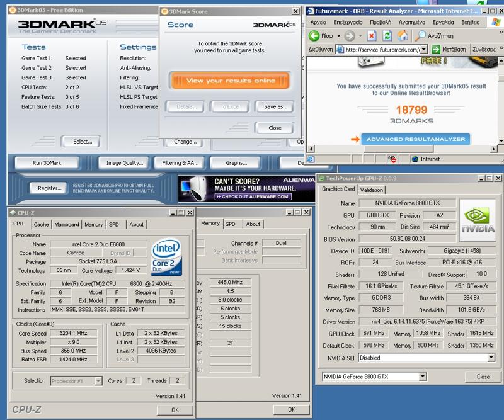
Task: Click the Close button in the 3DMark Score dialog
Action: pyautogui.click(x=275, y=128)
